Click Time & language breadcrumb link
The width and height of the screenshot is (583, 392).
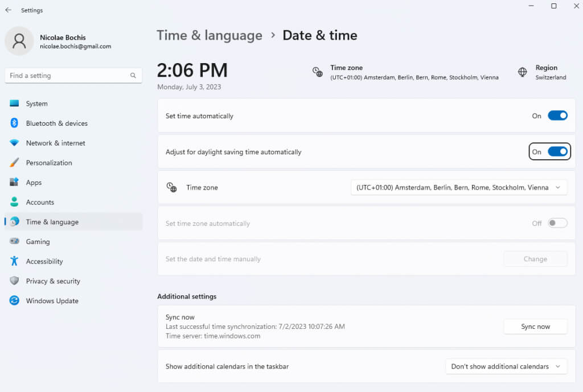210,35
